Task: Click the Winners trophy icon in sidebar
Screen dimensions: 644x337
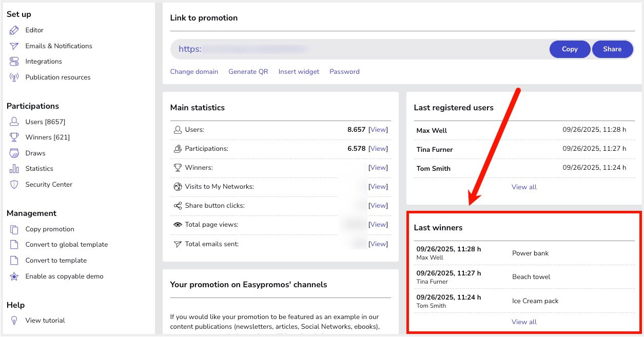Action: click(14, 137)
